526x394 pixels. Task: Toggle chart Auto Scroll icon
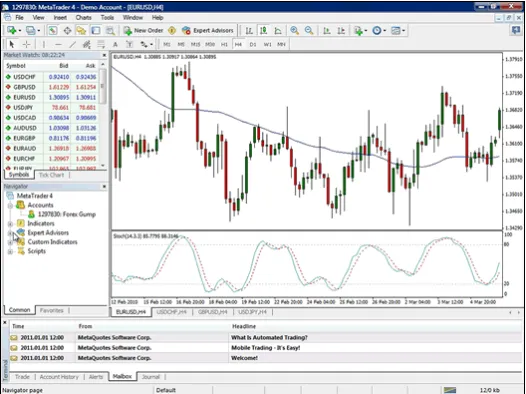pyautogui.click(x=326, y=31)
